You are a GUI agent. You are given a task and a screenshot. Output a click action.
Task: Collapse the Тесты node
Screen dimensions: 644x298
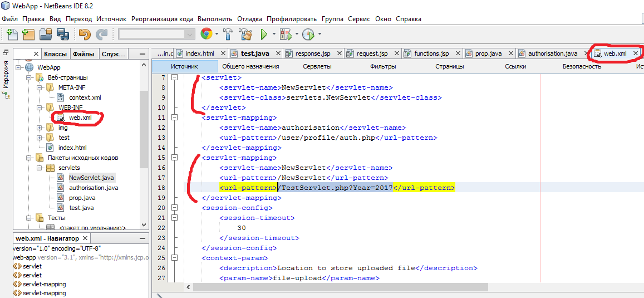click(x=29, y=218)
